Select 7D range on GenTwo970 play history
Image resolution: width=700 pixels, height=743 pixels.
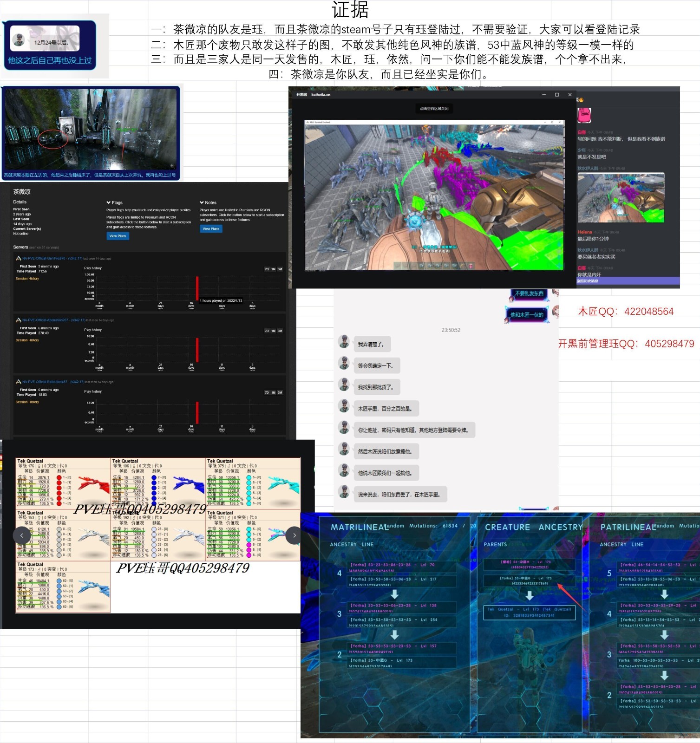tap(267, 269)
